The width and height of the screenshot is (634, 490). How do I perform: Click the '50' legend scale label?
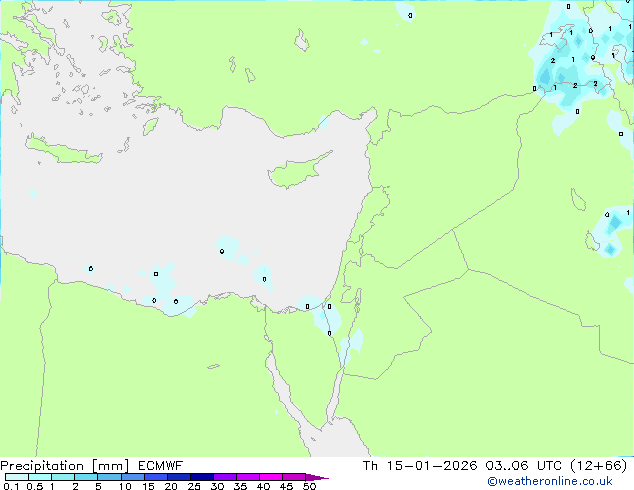309,486
